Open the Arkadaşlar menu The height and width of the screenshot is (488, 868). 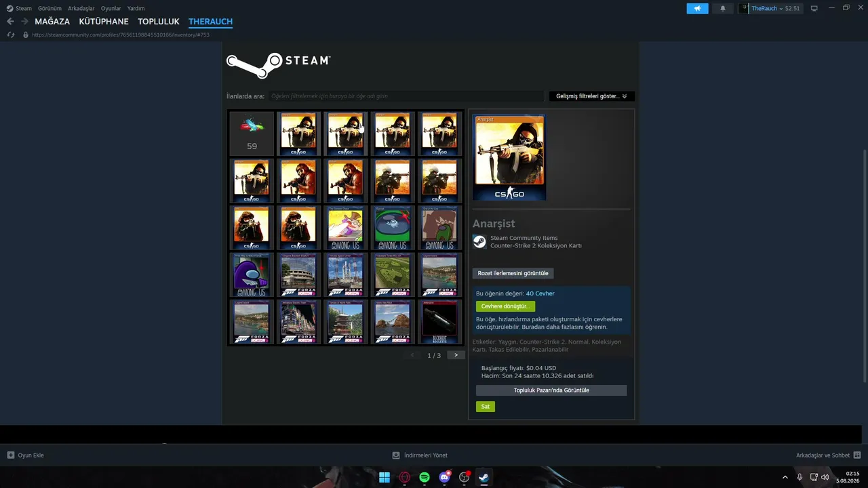point(81,8)
